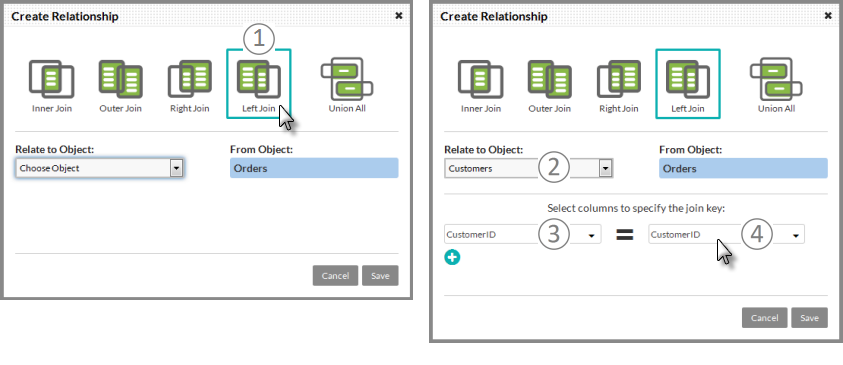Screen dimensions: 843x365
Task: Click 'From Object:' label in left dialog
Action: point(261,149)
